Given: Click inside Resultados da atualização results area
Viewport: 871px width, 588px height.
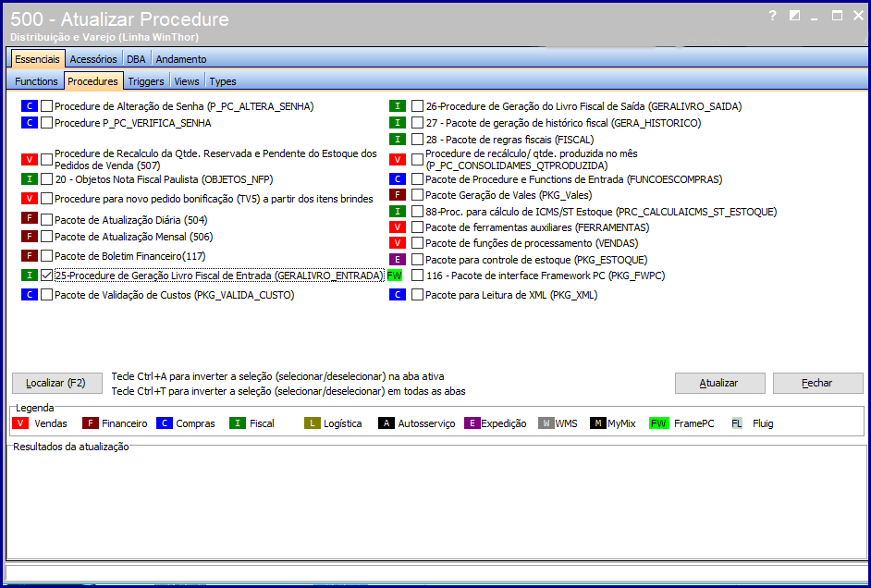Looking at the screenshot, I should [436, 504].
